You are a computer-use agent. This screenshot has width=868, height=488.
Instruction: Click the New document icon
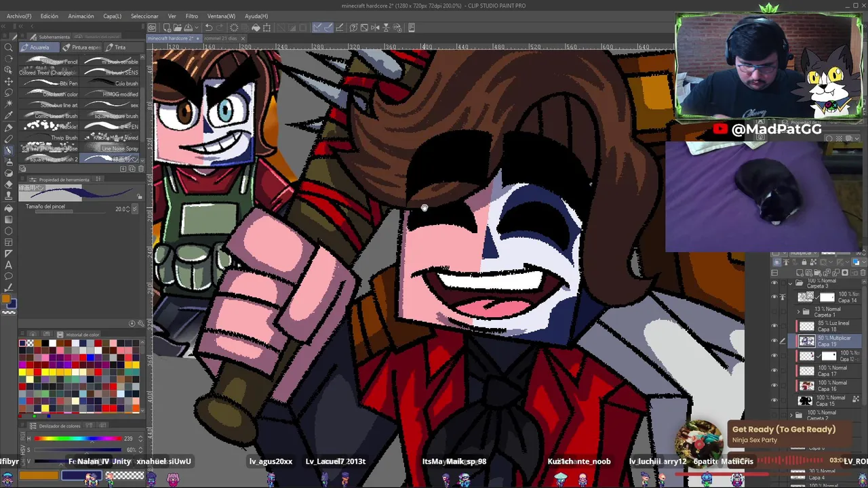coord(167,28)
